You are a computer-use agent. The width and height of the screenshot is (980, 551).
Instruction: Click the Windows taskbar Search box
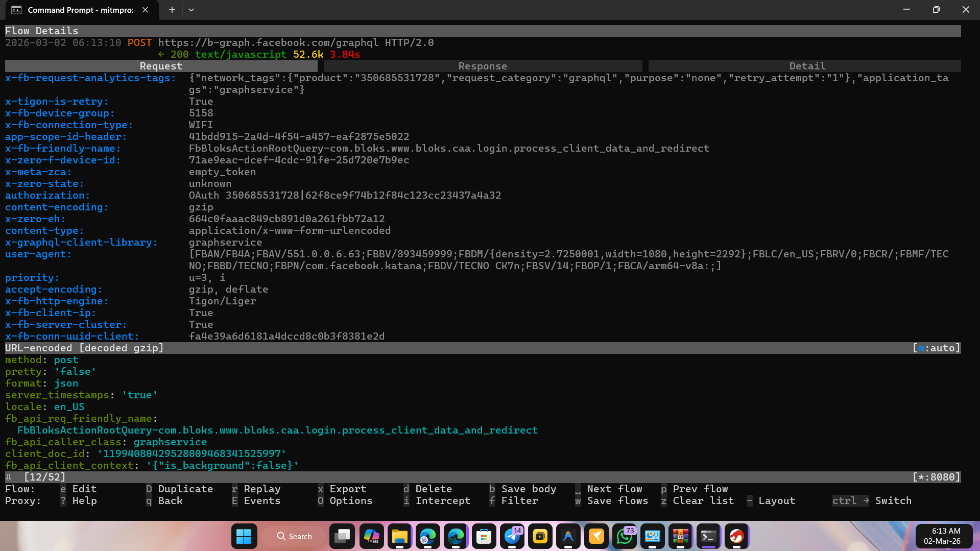pyautogui.click(x=294, y=536)
